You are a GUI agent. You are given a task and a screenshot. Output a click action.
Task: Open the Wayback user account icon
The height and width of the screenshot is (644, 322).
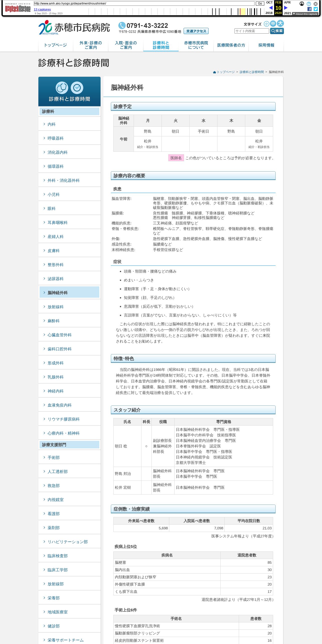pyautogui.click(x=302, y=4)
